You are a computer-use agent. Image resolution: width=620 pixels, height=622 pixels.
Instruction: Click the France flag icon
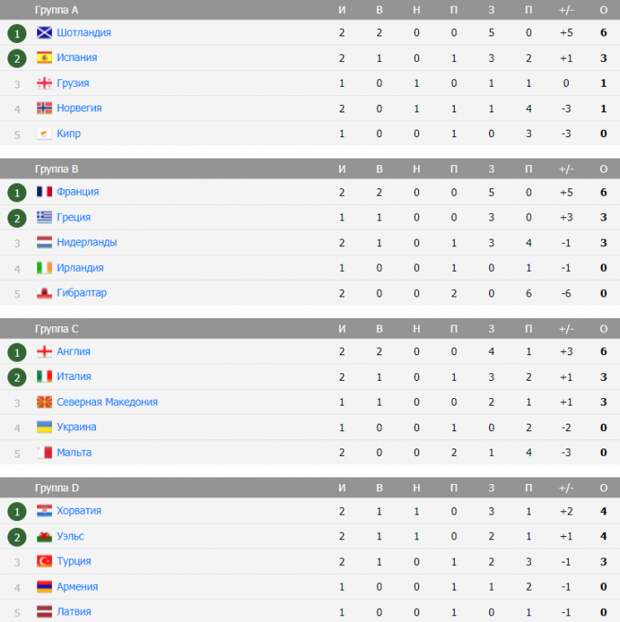pyautogui.click(x=44, y=192)
